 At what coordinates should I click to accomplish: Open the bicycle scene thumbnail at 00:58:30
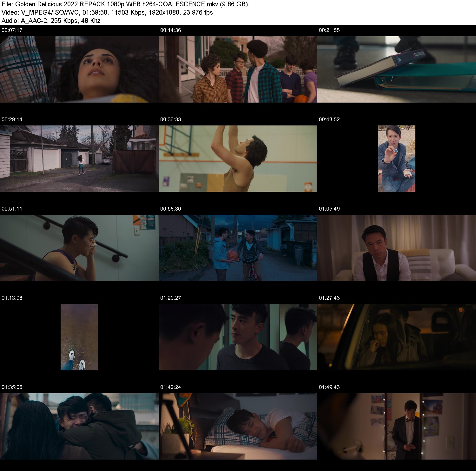pyautogui.click(x=238, y=248)
